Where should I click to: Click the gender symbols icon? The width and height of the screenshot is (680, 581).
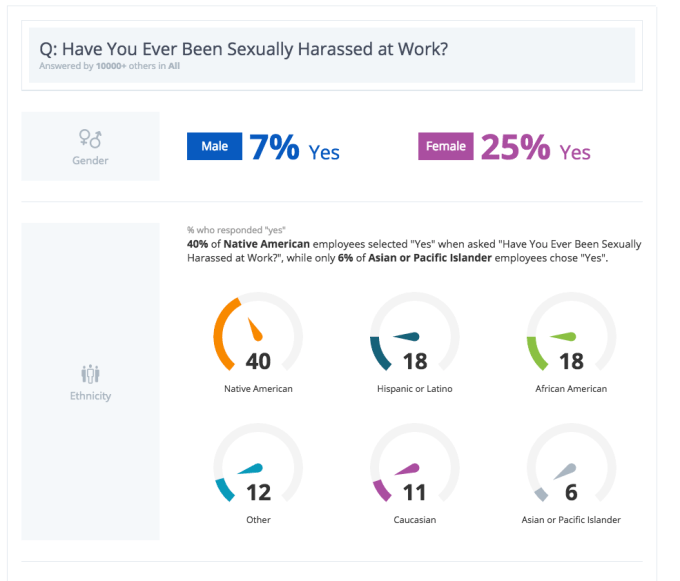pyautogui.click(x=90, y=137)
